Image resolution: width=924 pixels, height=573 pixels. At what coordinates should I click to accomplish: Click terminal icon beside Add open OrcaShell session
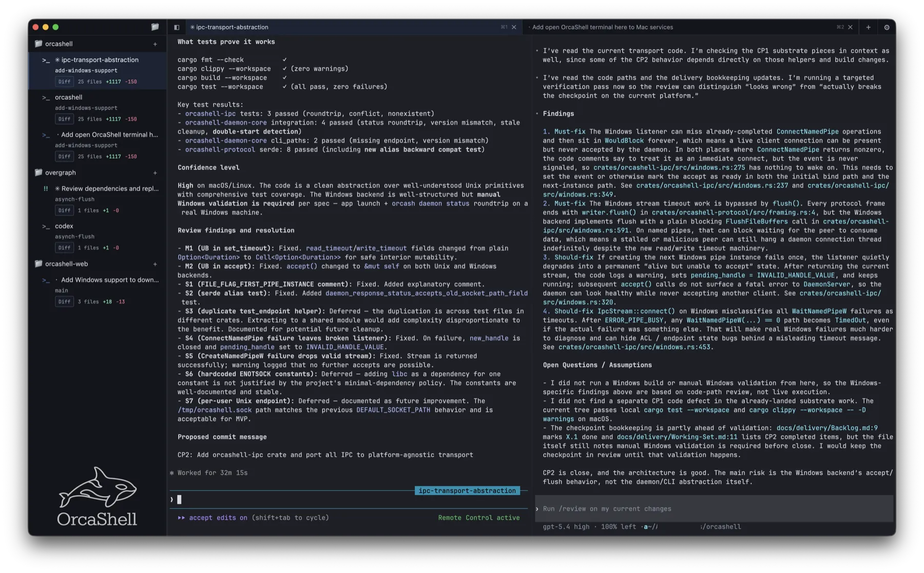click(46, 135)
